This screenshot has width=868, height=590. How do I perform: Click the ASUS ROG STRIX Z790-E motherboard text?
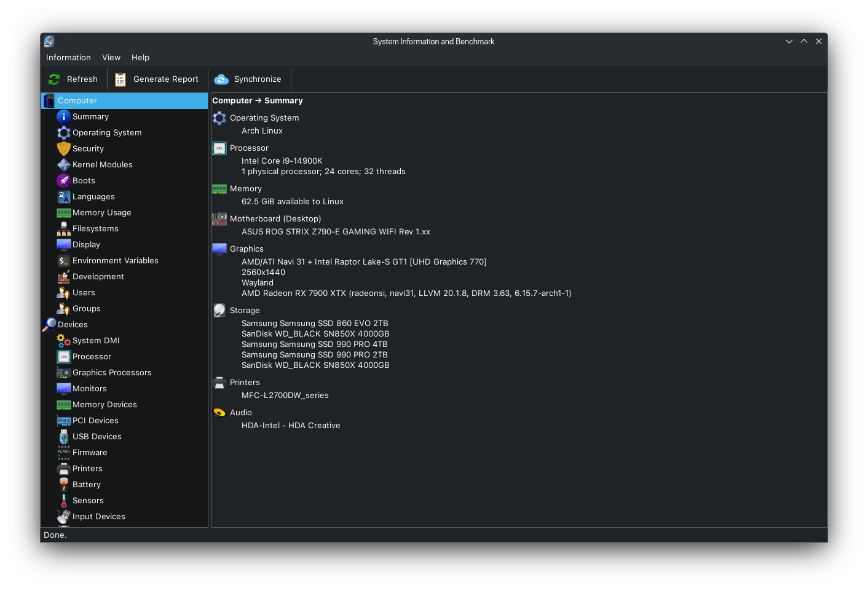point(336,231)
